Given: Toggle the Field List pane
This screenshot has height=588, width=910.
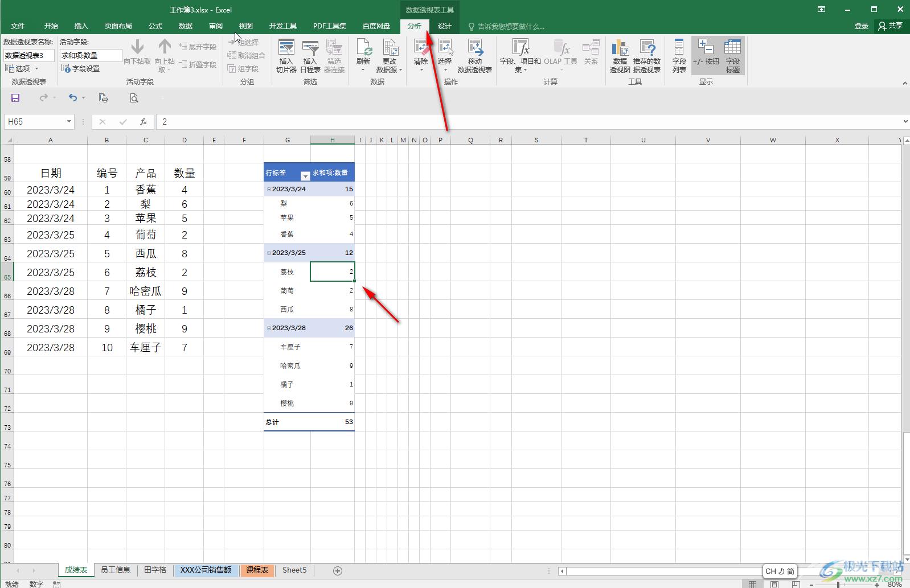Looking at the screenshot, I should [x=679, y=56].
